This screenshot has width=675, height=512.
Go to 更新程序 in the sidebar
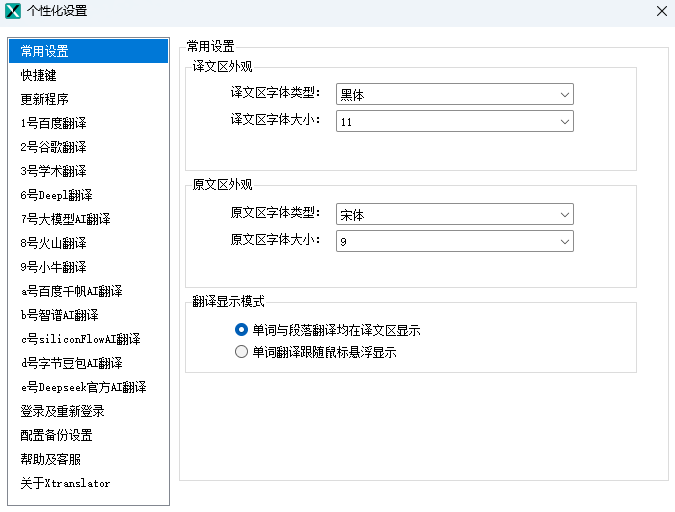pos(45,99)
